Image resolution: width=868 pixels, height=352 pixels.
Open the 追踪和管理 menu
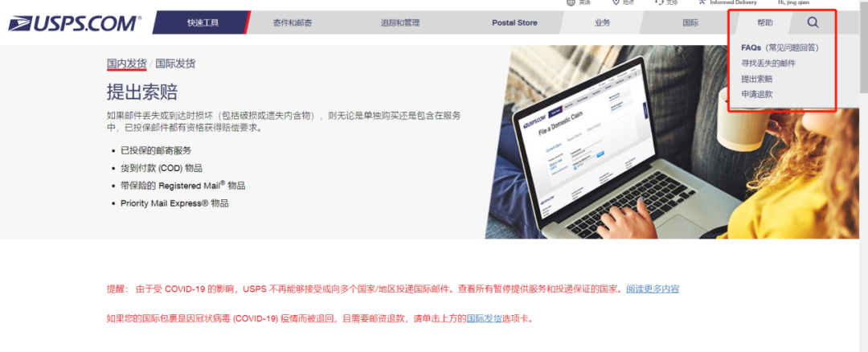pos(399,23)
